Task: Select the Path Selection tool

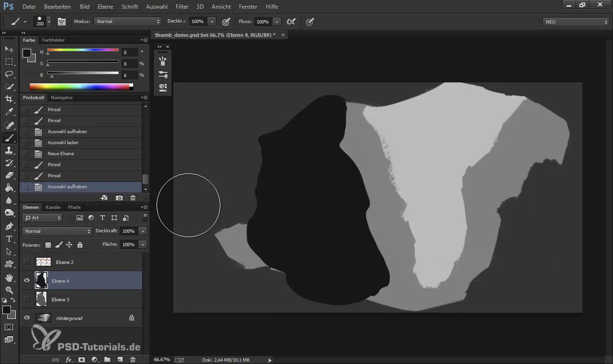Action: tap(9, 251)
